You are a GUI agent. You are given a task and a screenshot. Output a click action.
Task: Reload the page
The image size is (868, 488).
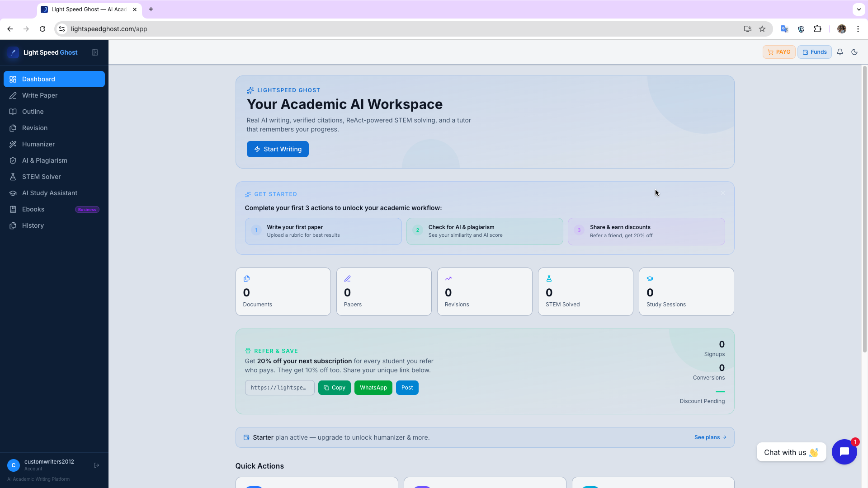click(x=42, y=29)
